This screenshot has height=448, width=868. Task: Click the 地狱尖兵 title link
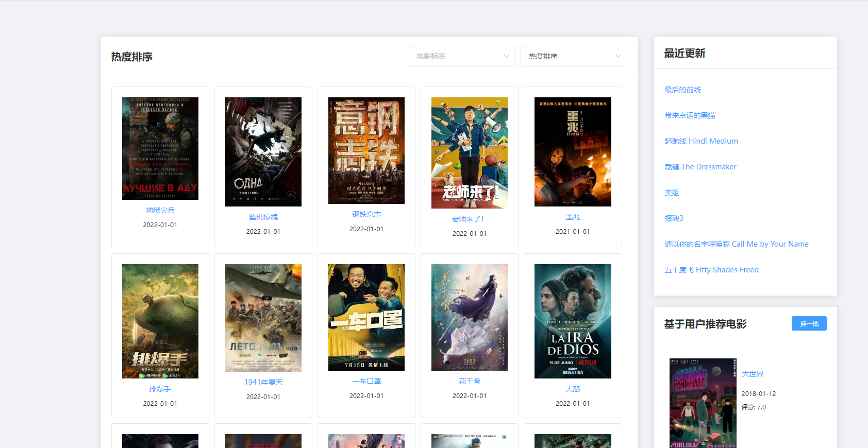pos(160,210)
